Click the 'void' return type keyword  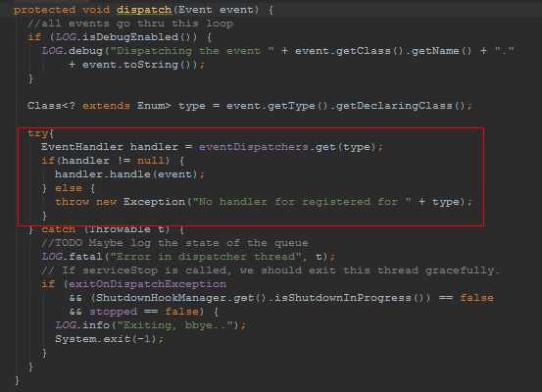[x=96, y=10]
